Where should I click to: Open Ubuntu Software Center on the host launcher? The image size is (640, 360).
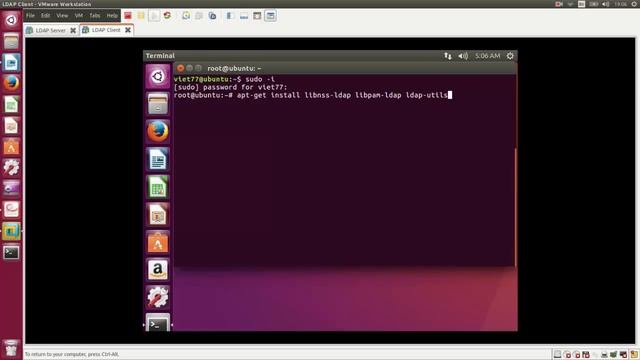pos(11,147)
